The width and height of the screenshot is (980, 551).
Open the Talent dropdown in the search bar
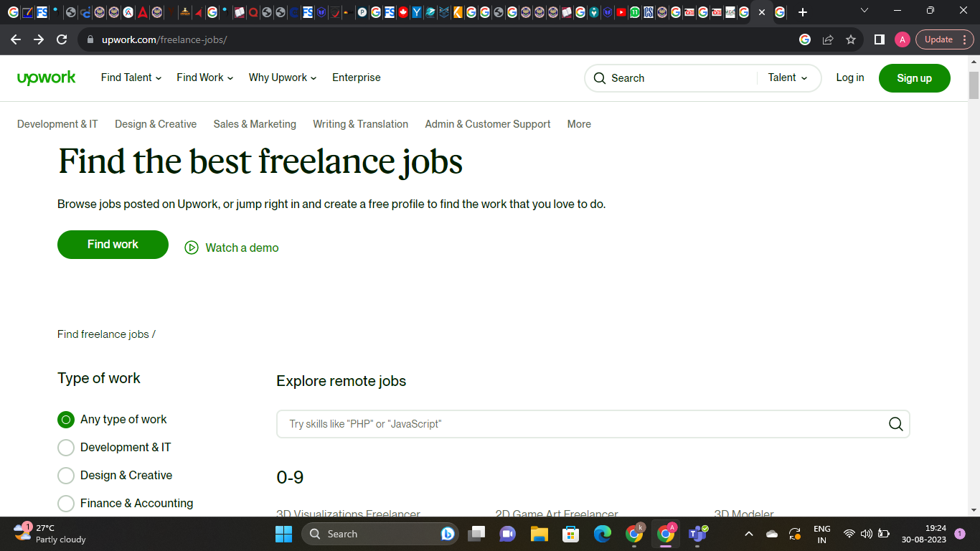pos(788,77)
